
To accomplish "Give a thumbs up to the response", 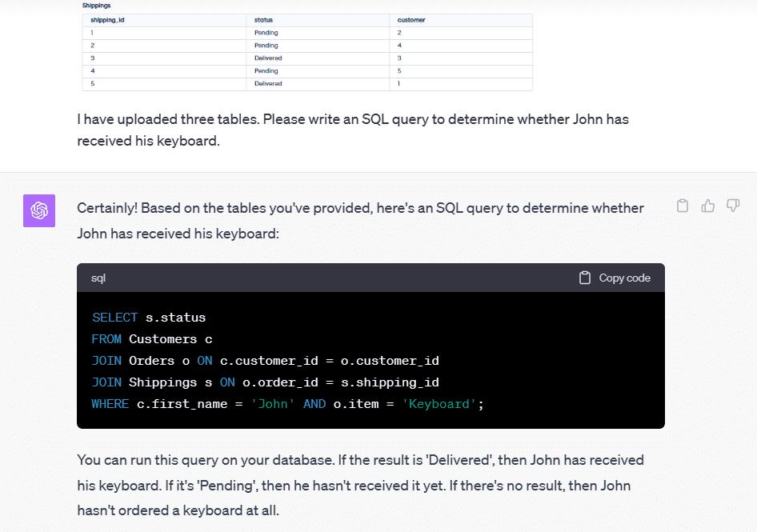I will (x=707, y=206).
